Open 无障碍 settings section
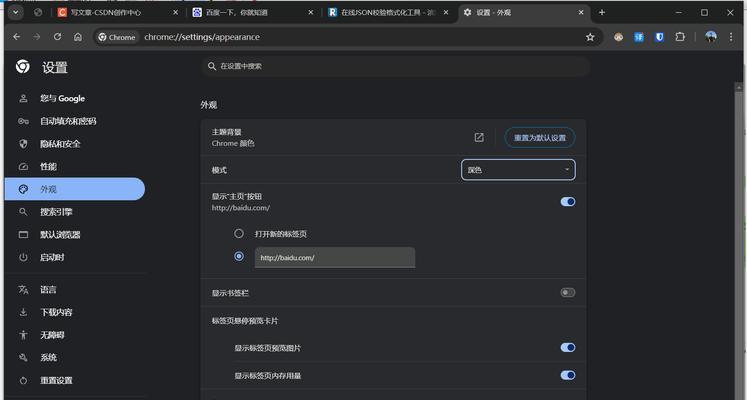 75,335
